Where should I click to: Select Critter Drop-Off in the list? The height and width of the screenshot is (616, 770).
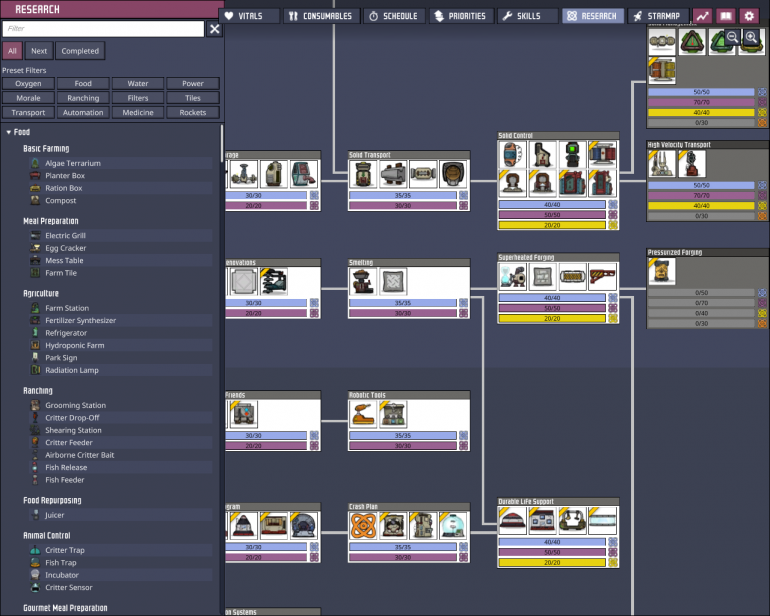tap(120, 418)
